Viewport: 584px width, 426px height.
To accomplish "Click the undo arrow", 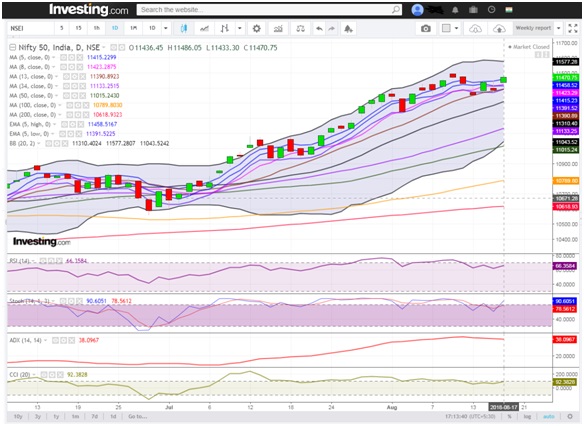I will (319, 28).
